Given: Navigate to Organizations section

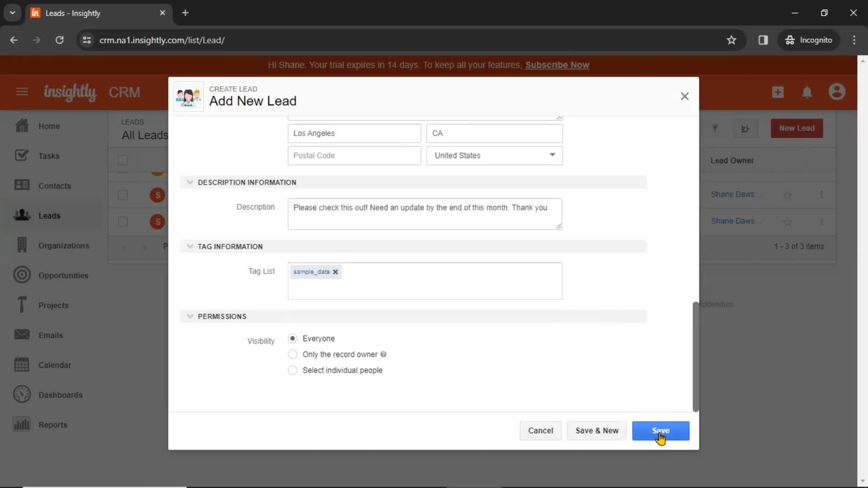Looking at the screenshot, I should tap(64, 245).
